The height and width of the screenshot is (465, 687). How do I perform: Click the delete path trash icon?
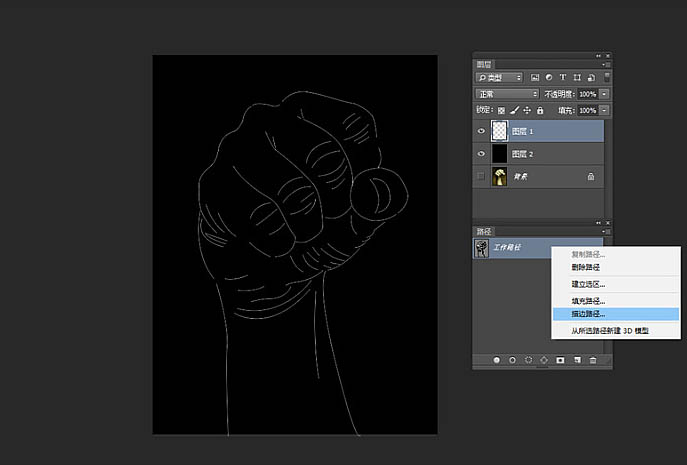(x=593, y=359)
